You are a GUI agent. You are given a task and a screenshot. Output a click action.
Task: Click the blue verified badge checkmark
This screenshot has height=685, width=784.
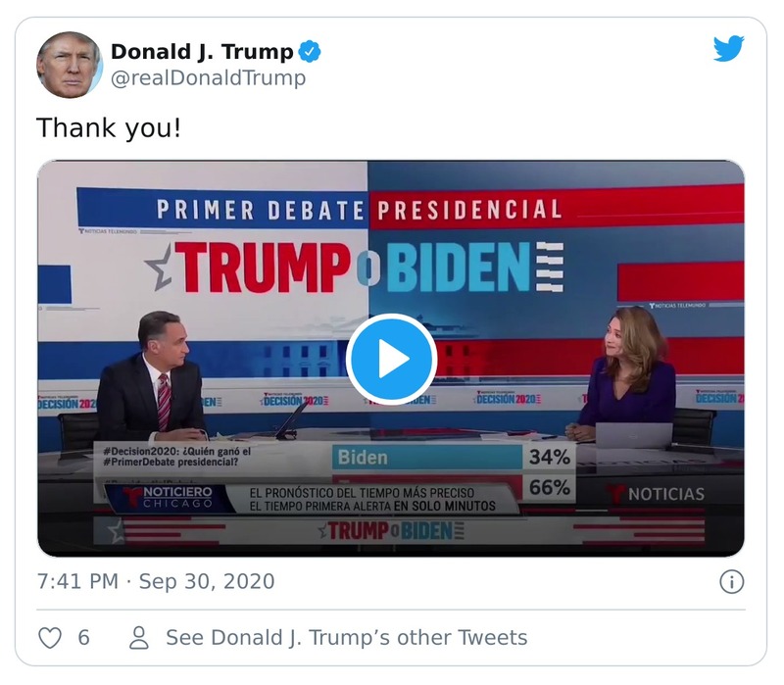[309, 49]
